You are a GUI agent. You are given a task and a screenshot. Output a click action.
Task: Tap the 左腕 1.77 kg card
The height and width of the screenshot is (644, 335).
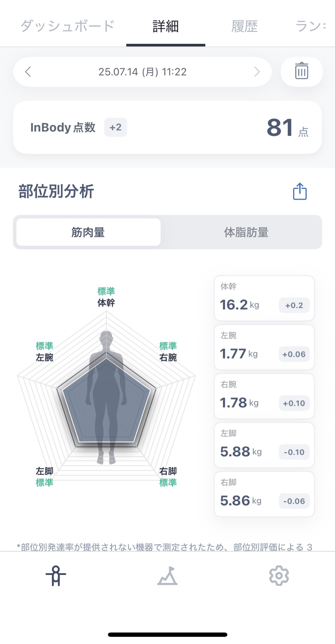(264, 347)
